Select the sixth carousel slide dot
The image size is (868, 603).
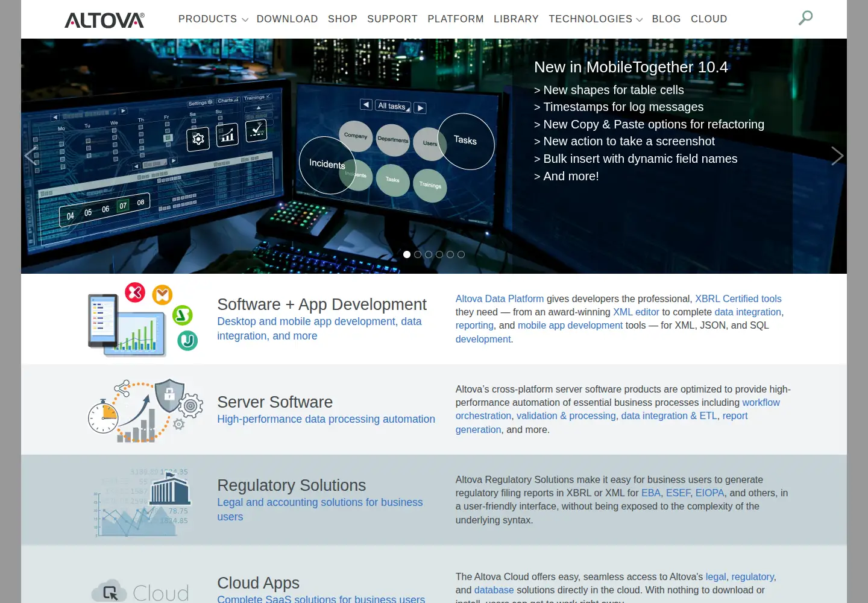[461, 254]
